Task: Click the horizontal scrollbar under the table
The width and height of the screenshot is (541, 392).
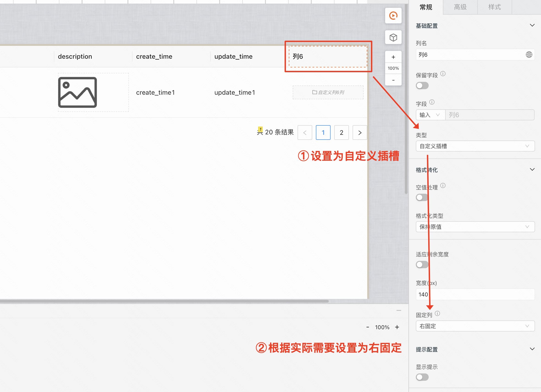Action: [x=164, y=301]
